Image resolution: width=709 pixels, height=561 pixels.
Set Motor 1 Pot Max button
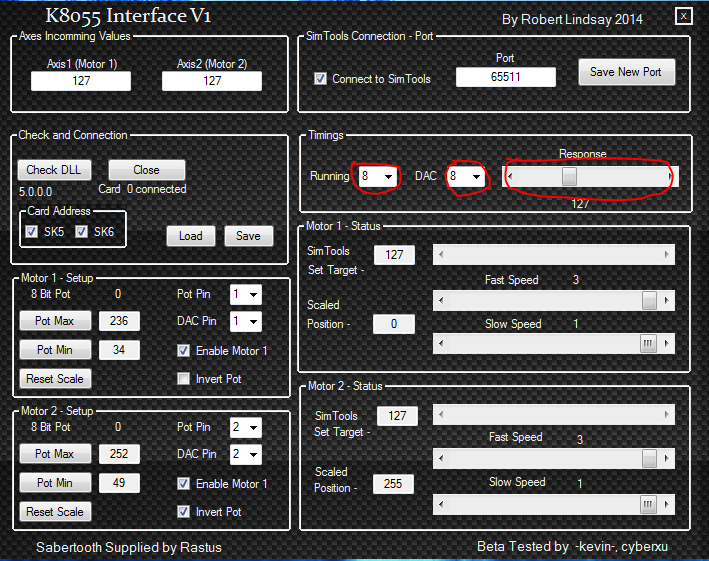(55, 321)
